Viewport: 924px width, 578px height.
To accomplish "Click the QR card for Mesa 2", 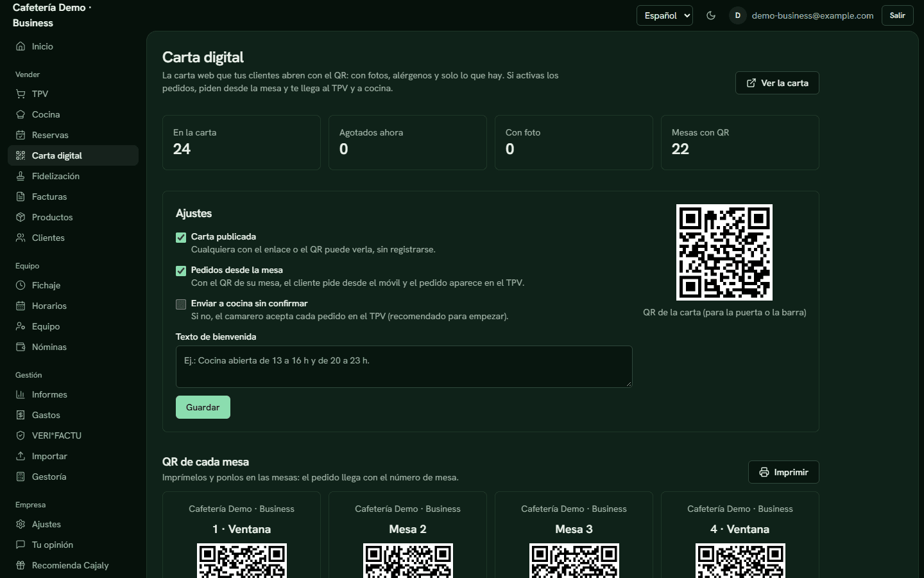I will pos(407,535).
